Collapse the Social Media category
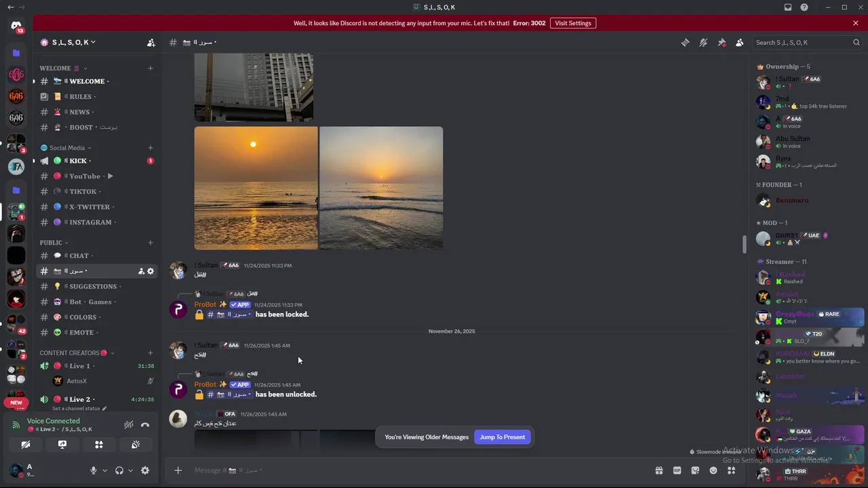Screen dimensions: 868x488 (66, 148)
